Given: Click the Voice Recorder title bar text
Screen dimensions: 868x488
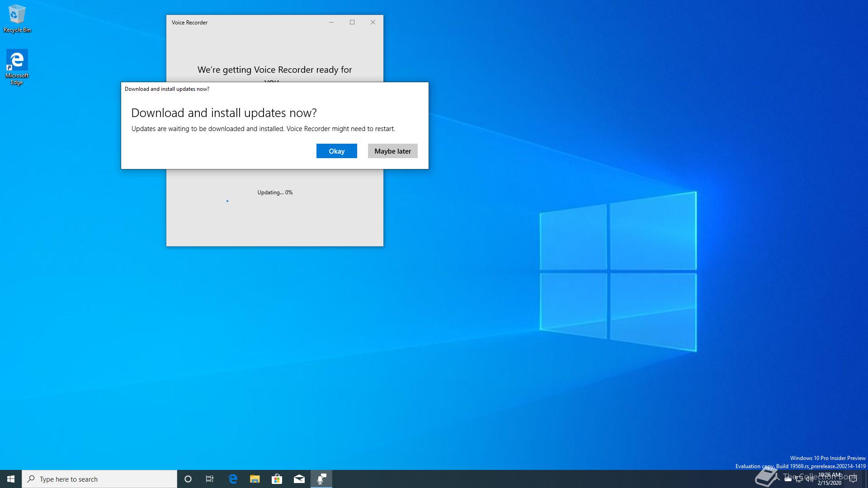Looking at the screenshot, I should click(x=189, y=23).
